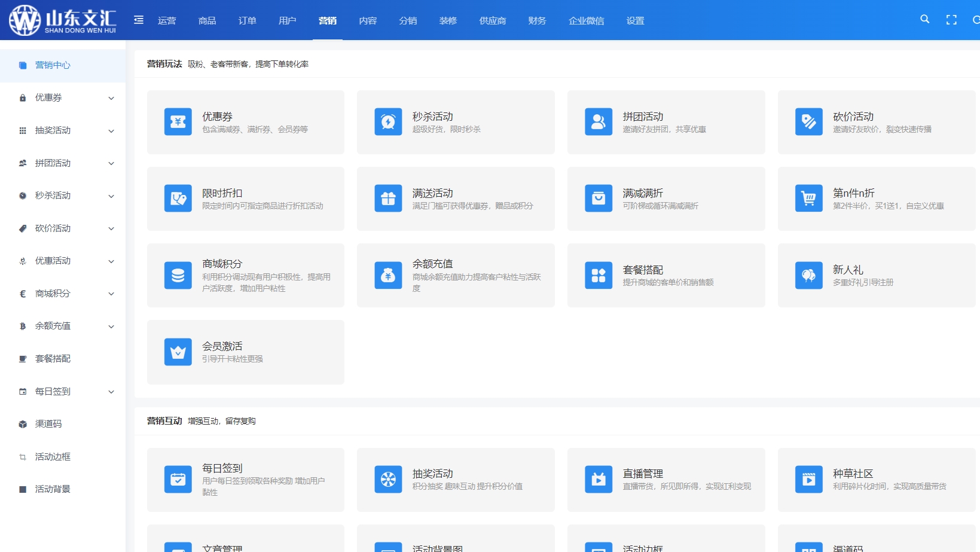Image resolution: width=980 pixels, height=552 pixels.
Task: Expand the 优惠券 sidebar submenu arrow
Action: click(x=111, y=98)
